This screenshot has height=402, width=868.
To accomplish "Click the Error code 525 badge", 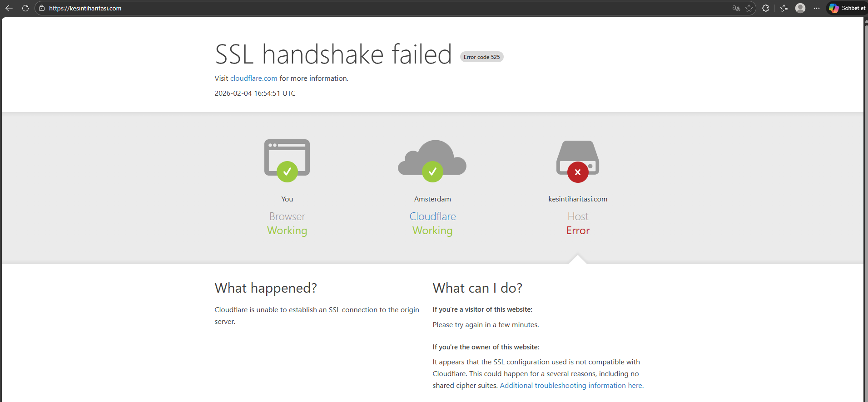I will click(481, 57).
